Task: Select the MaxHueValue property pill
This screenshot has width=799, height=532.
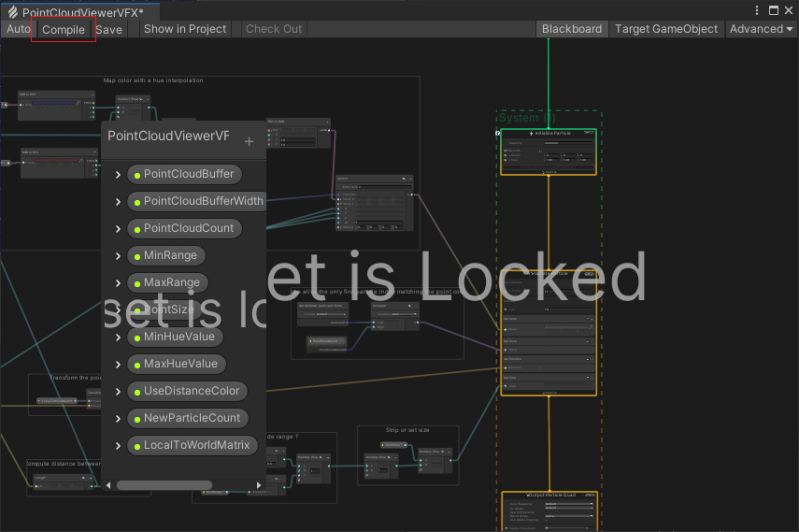Action: pyautogui.click(x=176, y=363)
